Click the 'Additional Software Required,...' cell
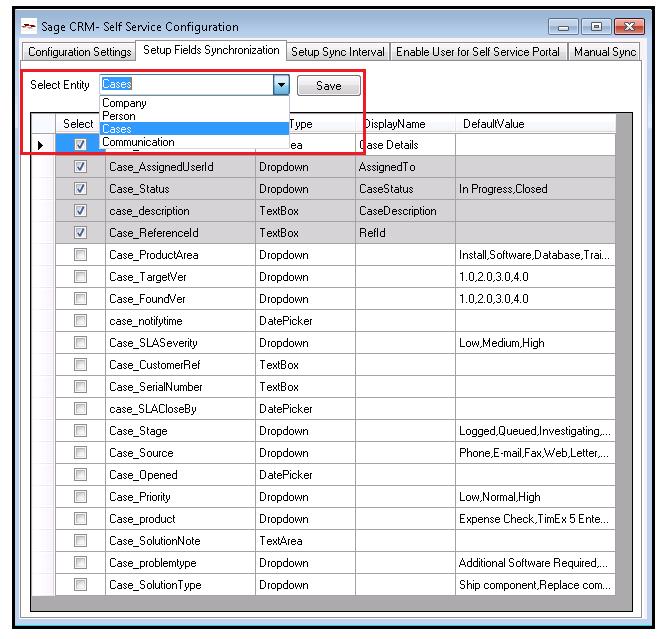 536,563
